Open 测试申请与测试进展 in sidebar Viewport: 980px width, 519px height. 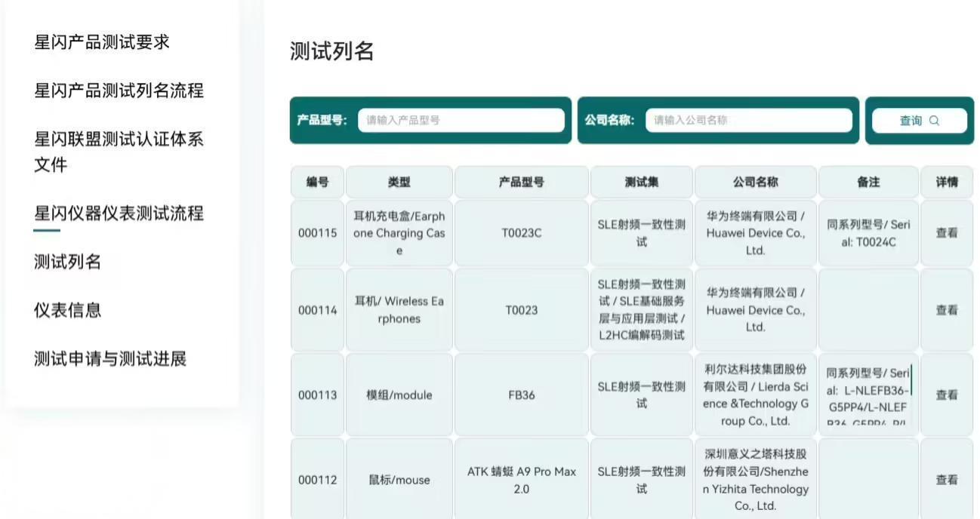coord(110,358)
